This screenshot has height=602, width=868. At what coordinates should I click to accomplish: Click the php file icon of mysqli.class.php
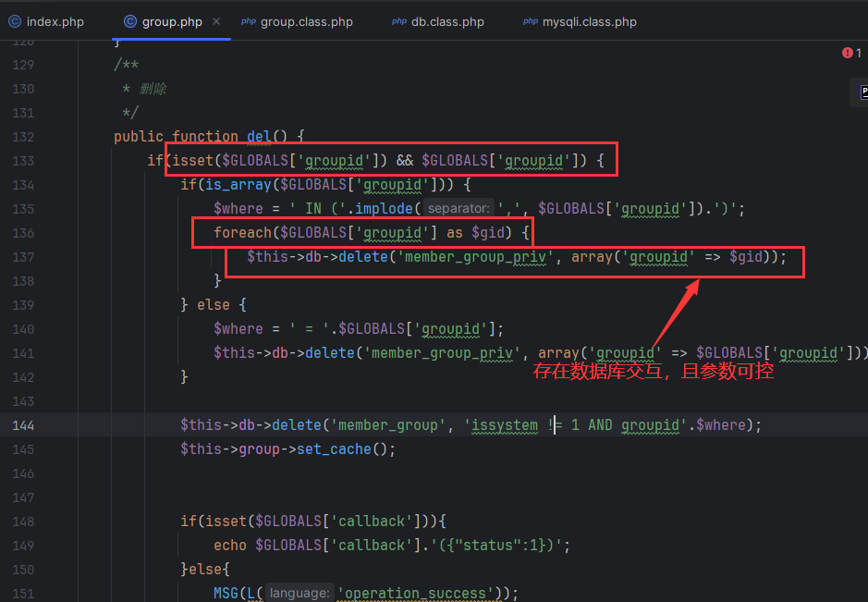531,21
